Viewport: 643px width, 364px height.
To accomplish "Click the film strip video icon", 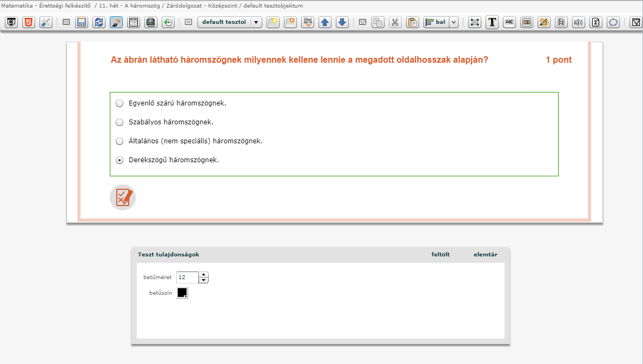I will pyautogui.click(x=561, y=22).
